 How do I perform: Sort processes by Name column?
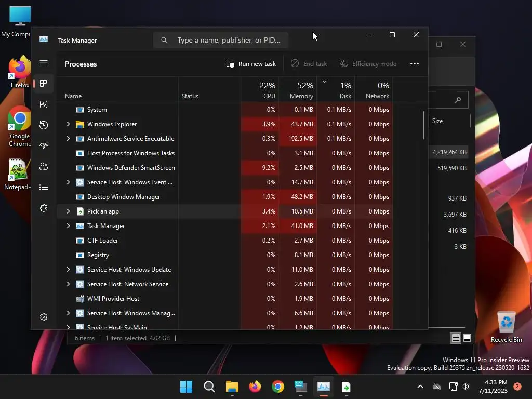pyautogui.click(x=118, y=90)
